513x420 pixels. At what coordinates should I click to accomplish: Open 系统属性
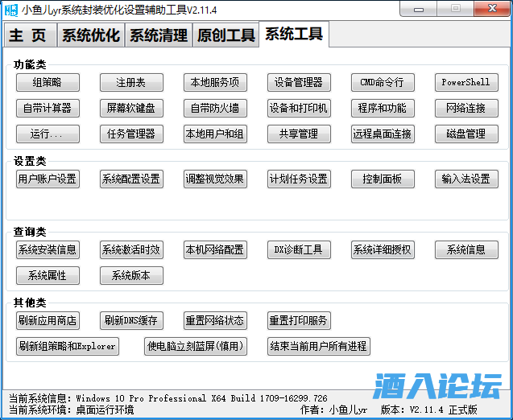click(48, 276)
